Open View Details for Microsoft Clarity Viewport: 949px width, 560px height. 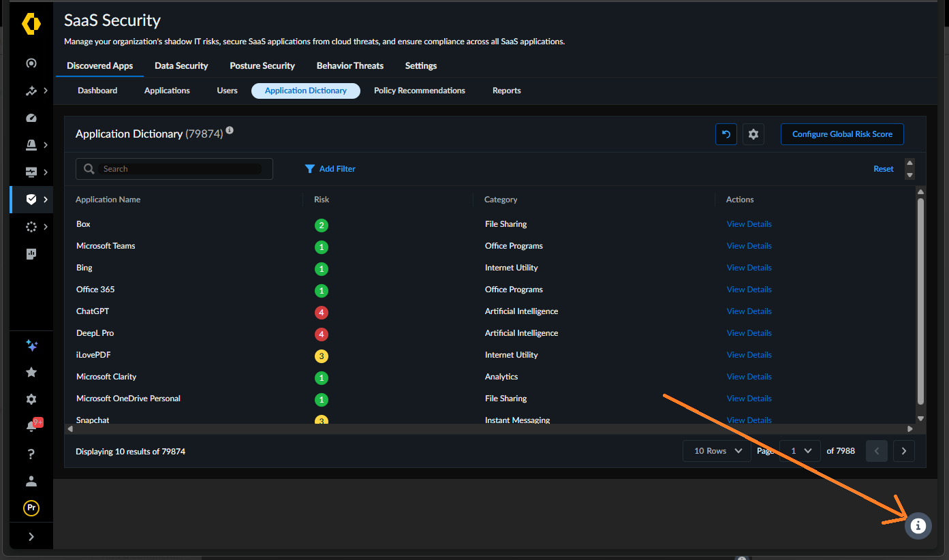pos(749,377)
